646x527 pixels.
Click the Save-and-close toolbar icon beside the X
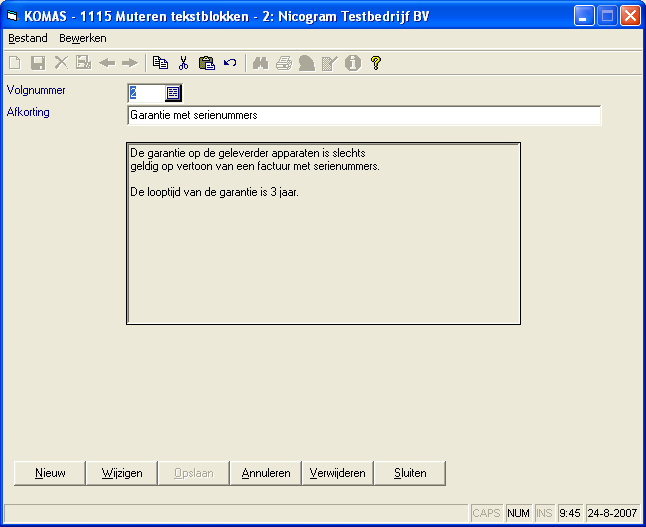click(x=84, y=63)
